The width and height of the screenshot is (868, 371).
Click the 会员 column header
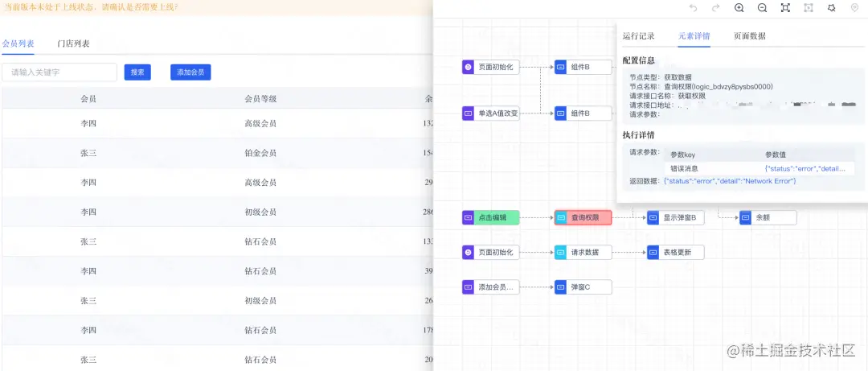point(88,99)
